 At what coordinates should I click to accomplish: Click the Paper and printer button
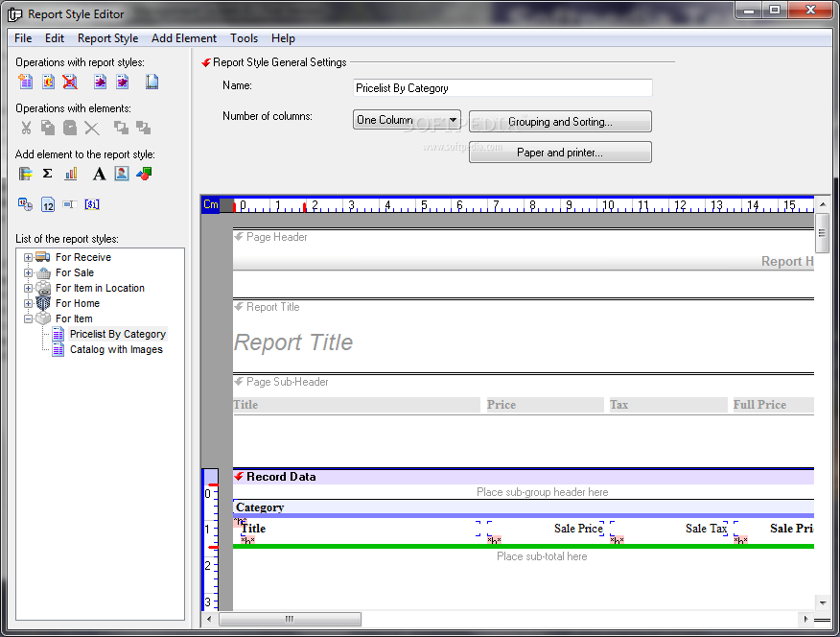pyautogui.click(x=560, y=153)
